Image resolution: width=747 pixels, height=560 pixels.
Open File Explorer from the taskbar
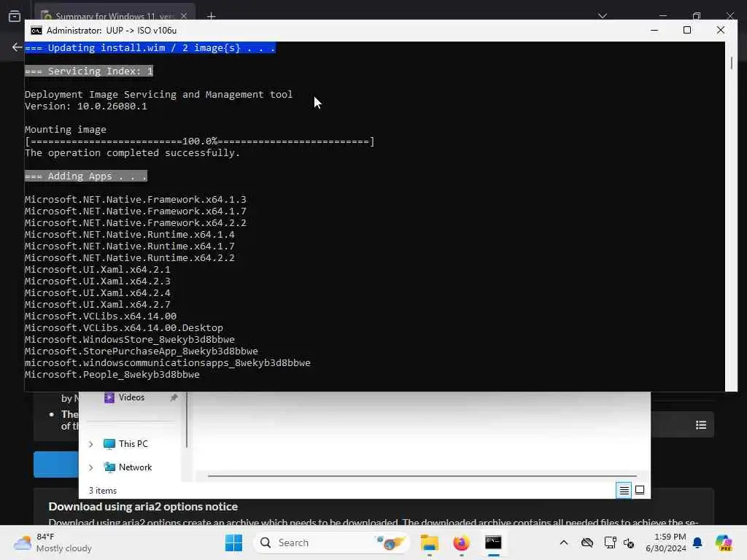pos(429,542)
